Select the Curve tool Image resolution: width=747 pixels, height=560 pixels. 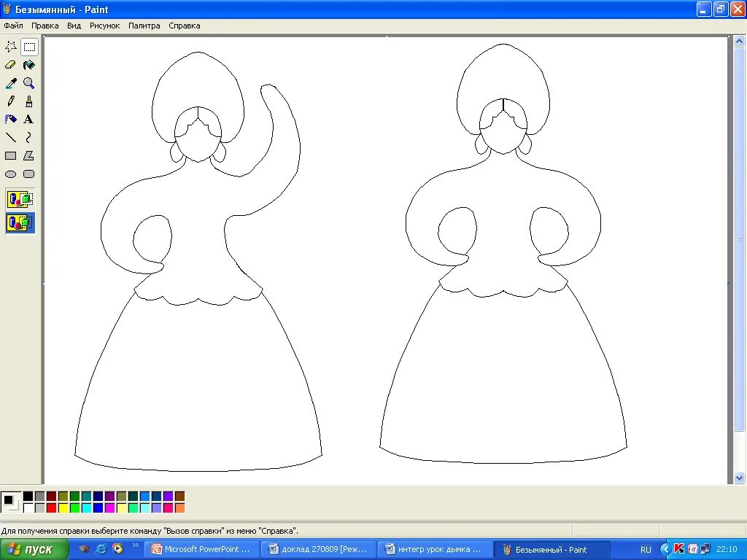[29, 138]
